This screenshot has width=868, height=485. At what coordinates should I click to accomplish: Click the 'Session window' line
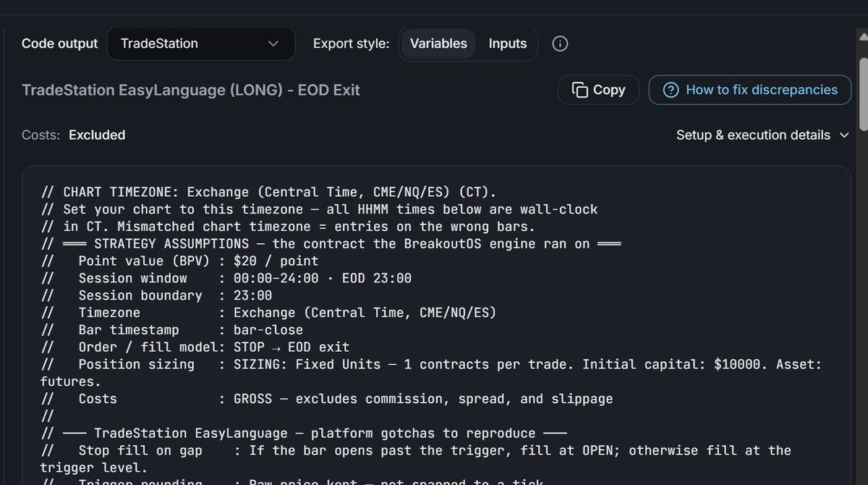(226, 278)
